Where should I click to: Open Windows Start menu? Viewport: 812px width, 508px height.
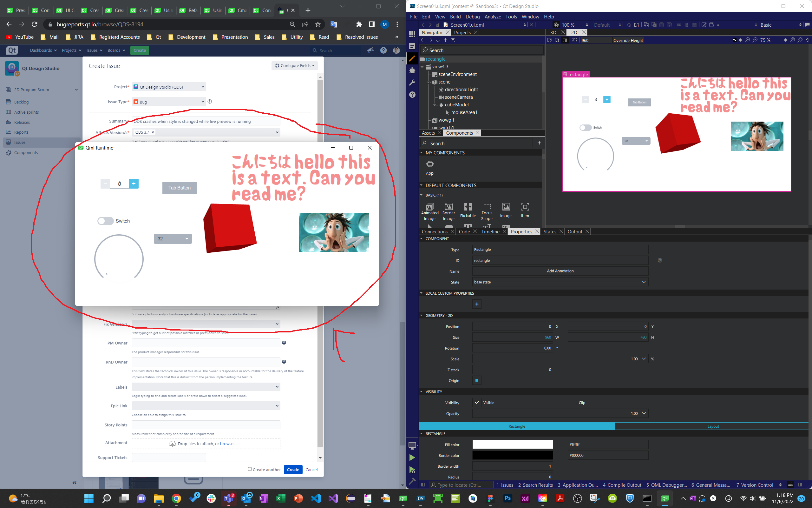tap(89, 498)
